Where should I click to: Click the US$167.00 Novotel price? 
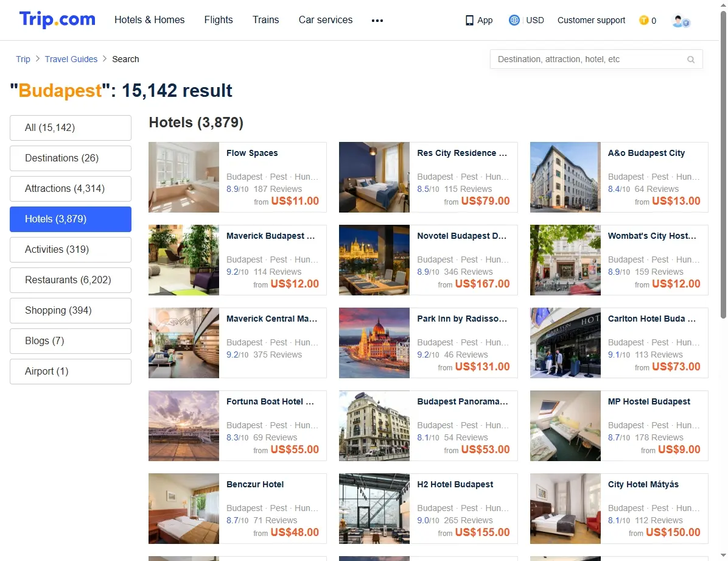pyautogui.click(x=482, y=283)
